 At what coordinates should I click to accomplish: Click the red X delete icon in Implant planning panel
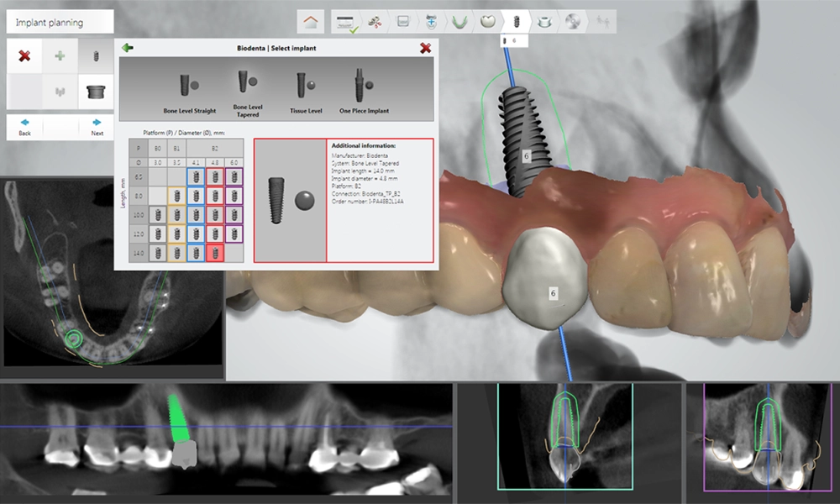point(24,56)
